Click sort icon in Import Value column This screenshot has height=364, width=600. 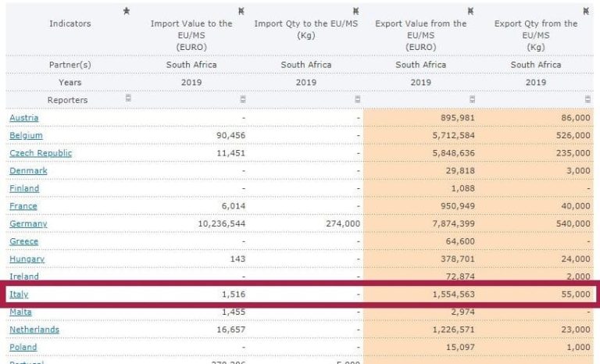243,99
